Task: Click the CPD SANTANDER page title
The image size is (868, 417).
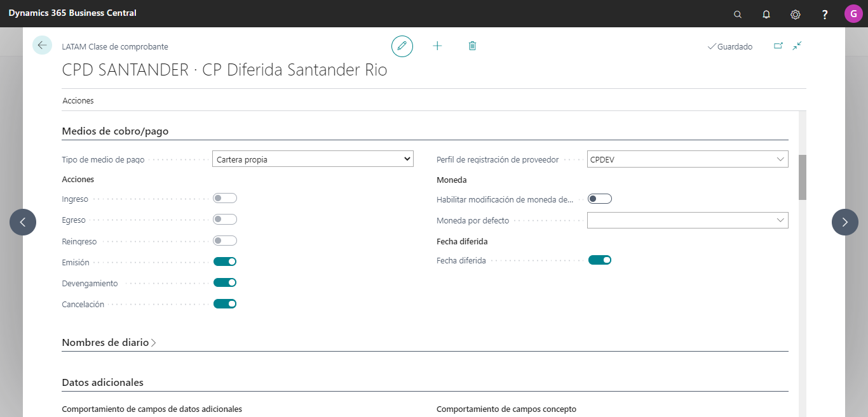Action: (224, 70)
